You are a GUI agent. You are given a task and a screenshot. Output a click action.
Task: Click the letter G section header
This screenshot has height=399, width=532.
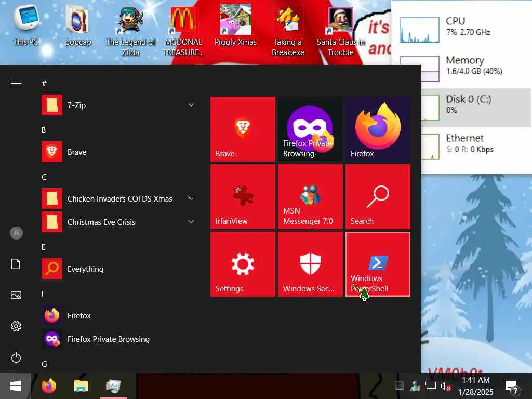(x=45, y=364)
